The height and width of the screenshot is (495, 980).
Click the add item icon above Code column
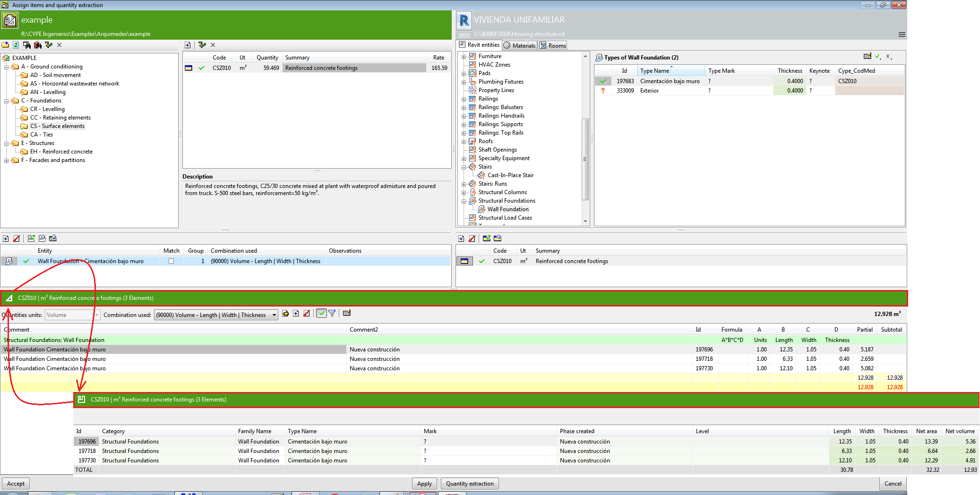[188, 45]
